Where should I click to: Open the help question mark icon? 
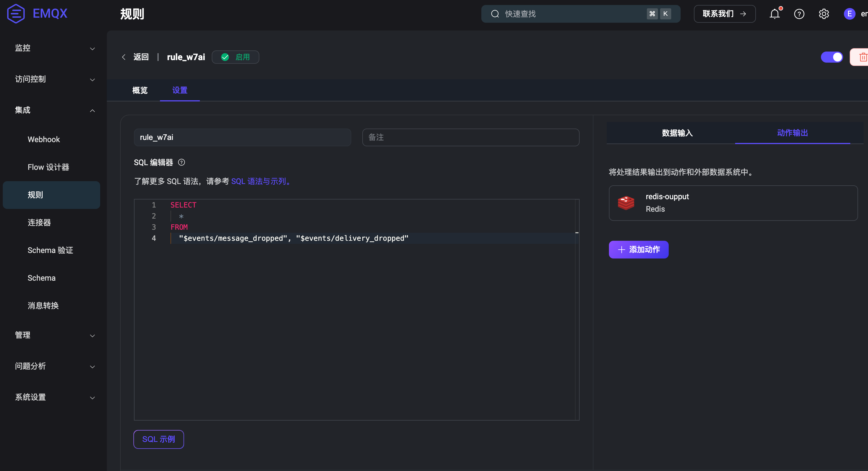click(799, 14)
